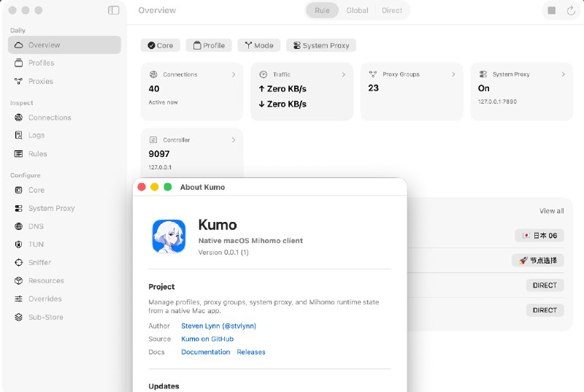Click the Kumo app icon in About window
Screen dimensions: 584x392
point(169,236)
